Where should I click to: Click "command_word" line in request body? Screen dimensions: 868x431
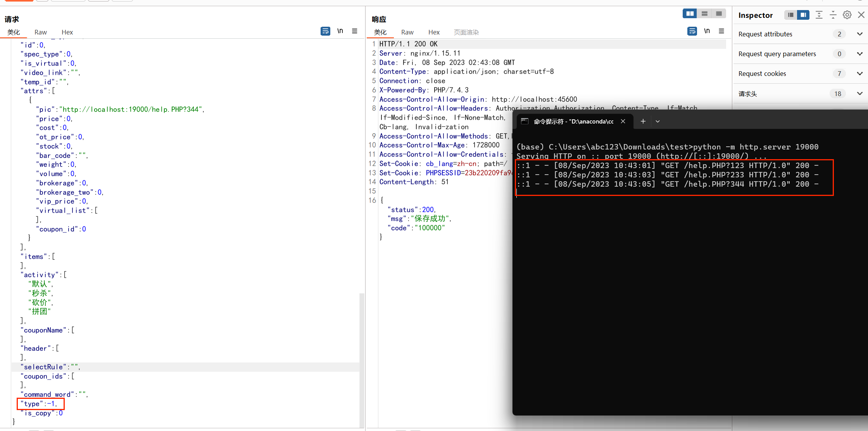[54, 395]
